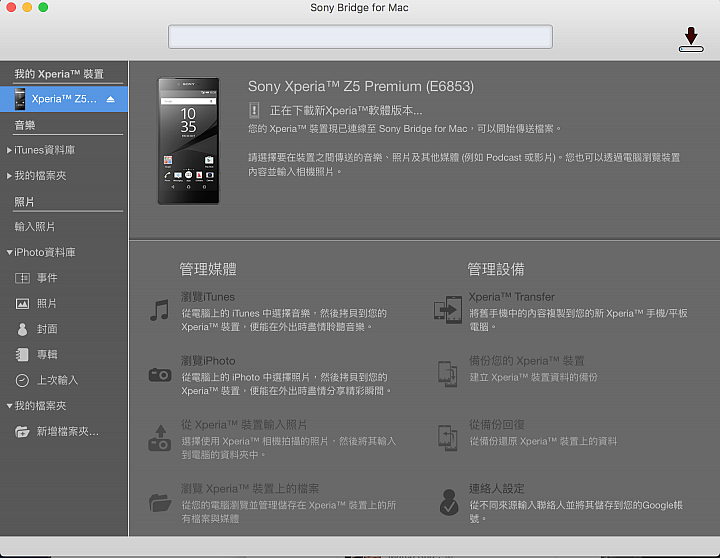Click the music note icon for 瀏覽iTunes

point(160,311)
